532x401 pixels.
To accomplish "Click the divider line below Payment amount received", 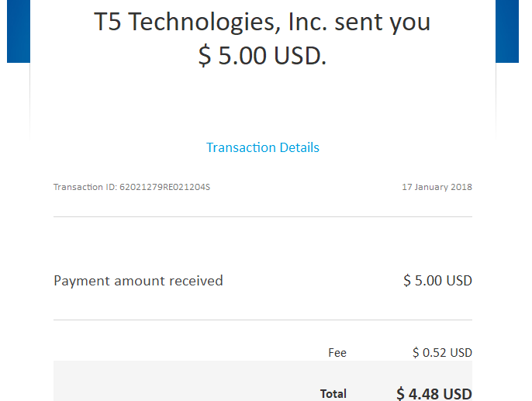I will [263, 320].
